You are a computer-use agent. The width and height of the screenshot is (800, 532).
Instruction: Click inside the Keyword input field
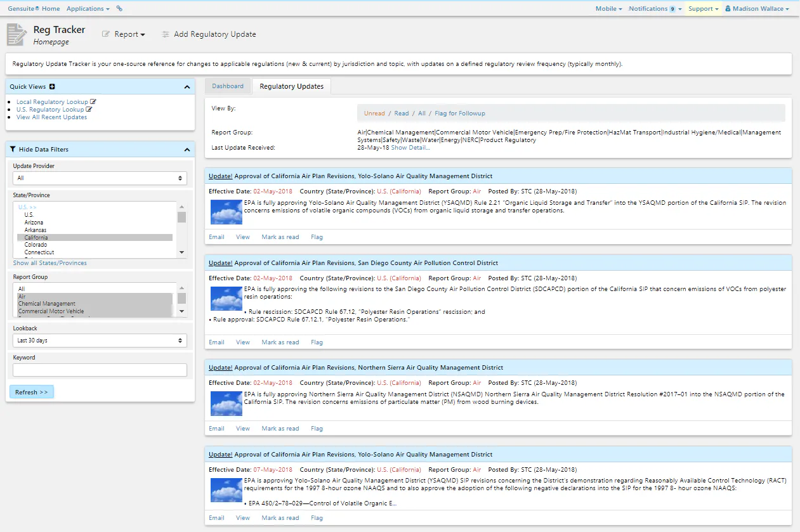(x=100, y=369)
